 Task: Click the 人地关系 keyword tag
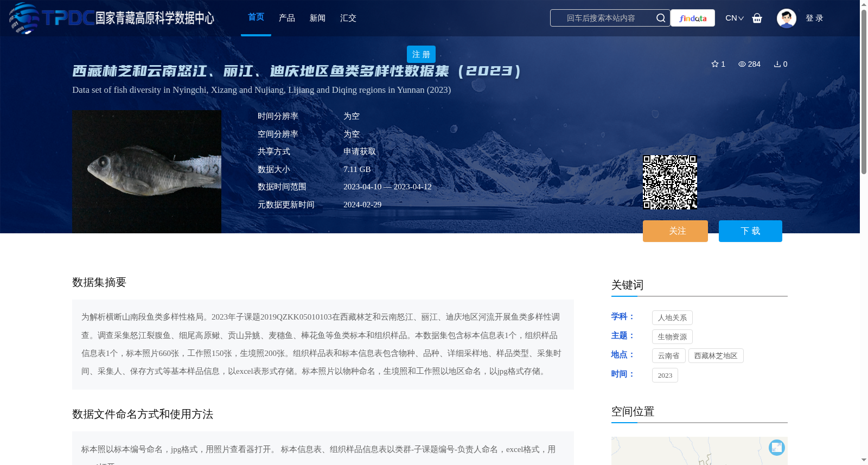pyautogui.click(x=672, y=317)
